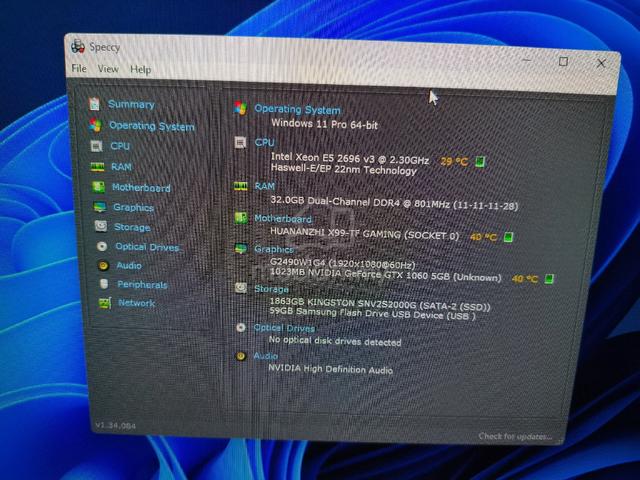Open Network section in sidebar
This screenshot has height=480, width=640.
click(136, 303)
